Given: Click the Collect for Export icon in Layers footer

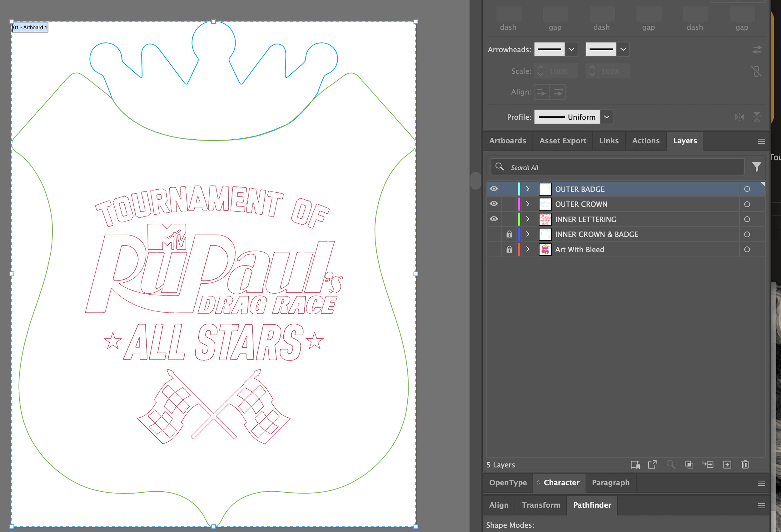Looking at the screenshot, I should [635, 465].
